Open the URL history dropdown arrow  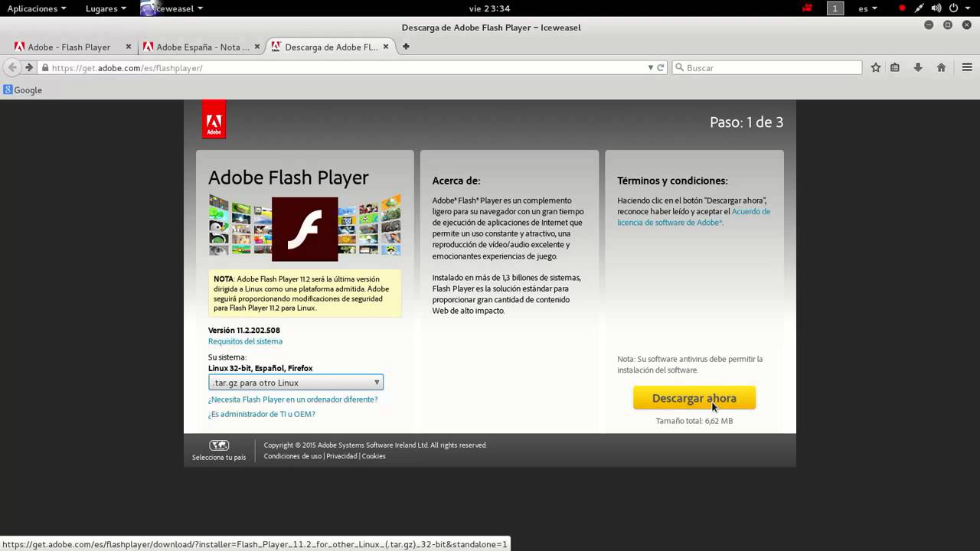(651, 67)
